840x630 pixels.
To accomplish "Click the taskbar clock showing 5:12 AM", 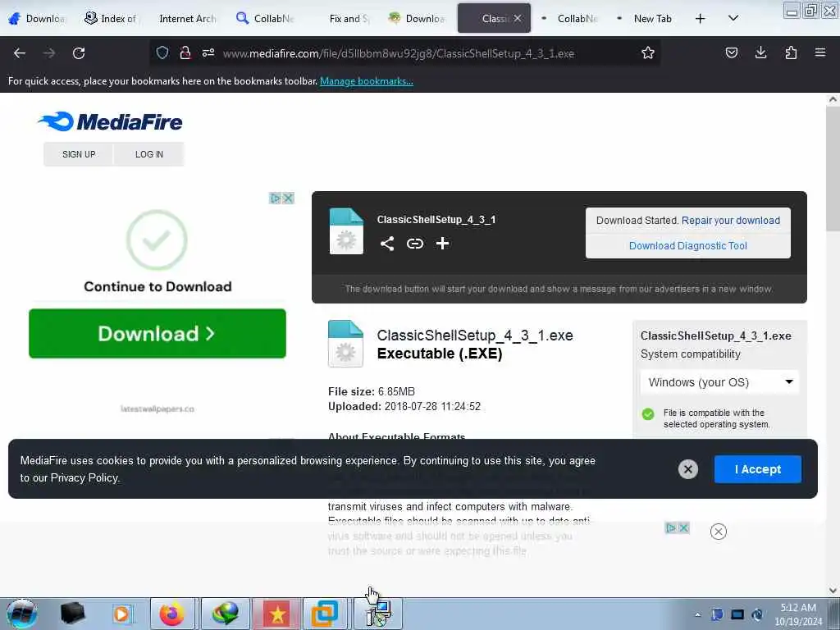I will coord(798,614).
